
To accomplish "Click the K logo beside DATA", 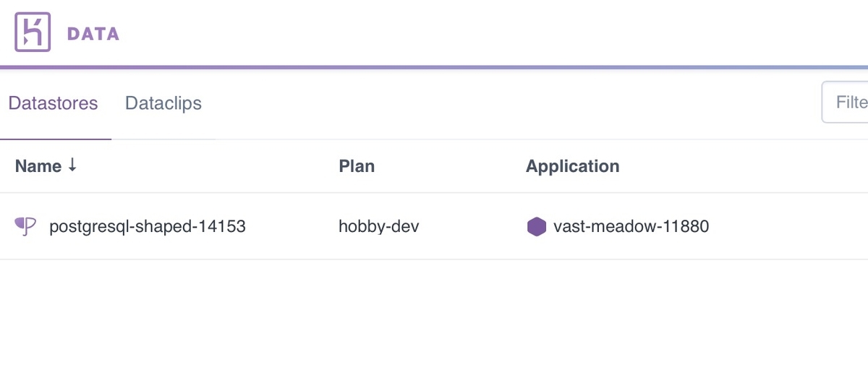I will (x=33, y=33).
